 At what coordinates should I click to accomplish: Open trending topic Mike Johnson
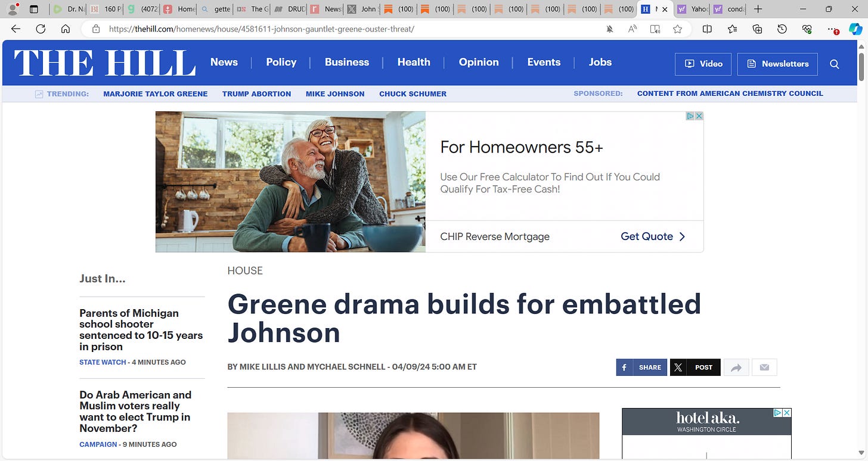(x=335, y=94)
